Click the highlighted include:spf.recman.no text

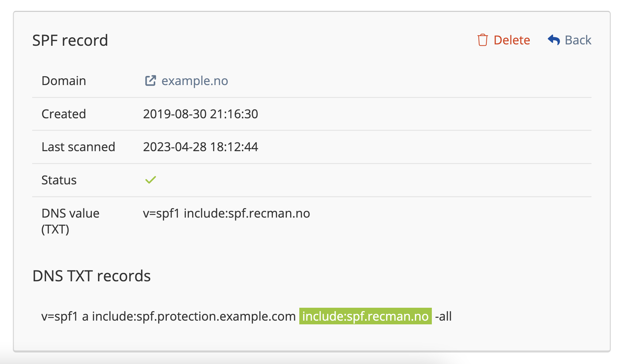click(365, 316)
